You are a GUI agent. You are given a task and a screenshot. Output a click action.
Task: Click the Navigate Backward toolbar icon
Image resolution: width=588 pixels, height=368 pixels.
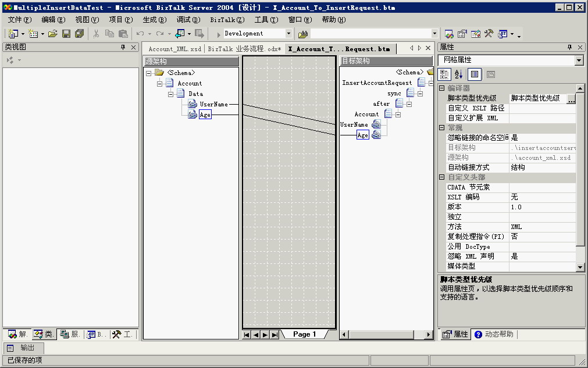point(180,34)
